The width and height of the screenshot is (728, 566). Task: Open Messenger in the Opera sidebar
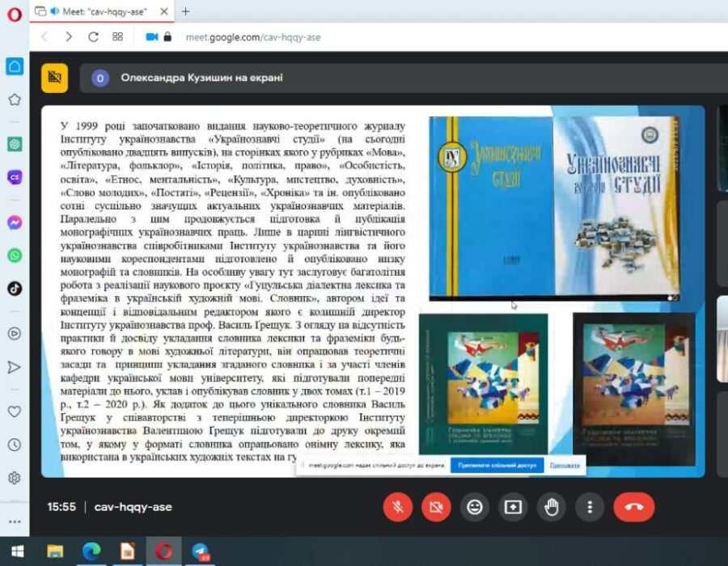[x=15, y=222]
